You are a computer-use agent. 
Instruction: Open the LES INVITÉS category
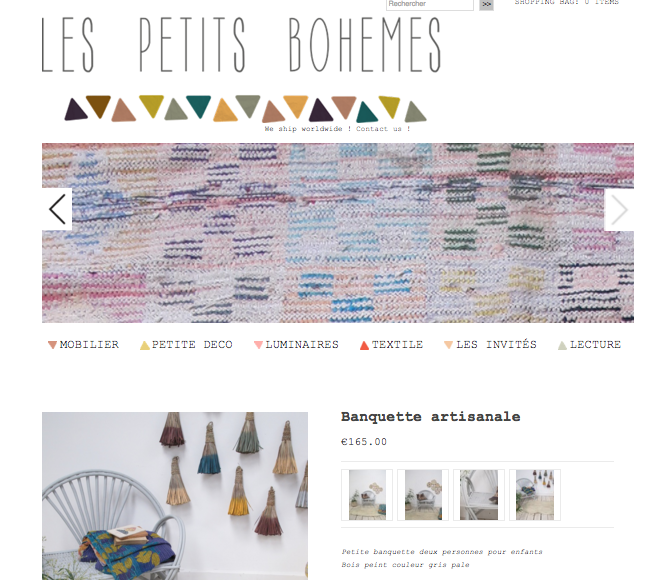(x=496, y=345)
